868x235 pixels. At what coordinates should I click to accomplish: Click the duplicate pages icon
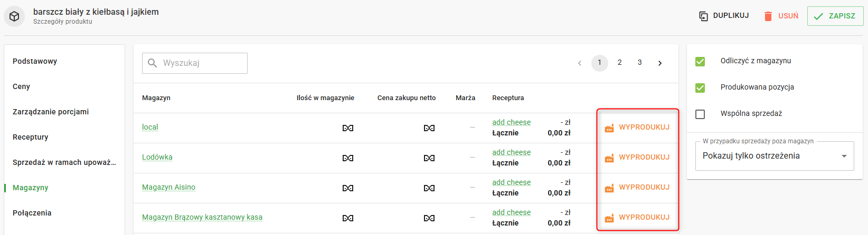pos(703,16)
